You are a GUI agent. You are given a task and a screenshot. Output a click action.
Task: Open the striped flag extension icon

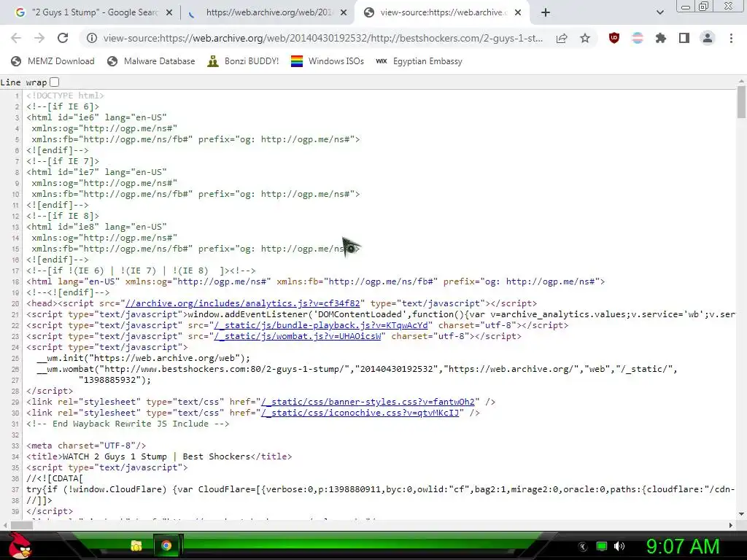[x=638, y=38]
